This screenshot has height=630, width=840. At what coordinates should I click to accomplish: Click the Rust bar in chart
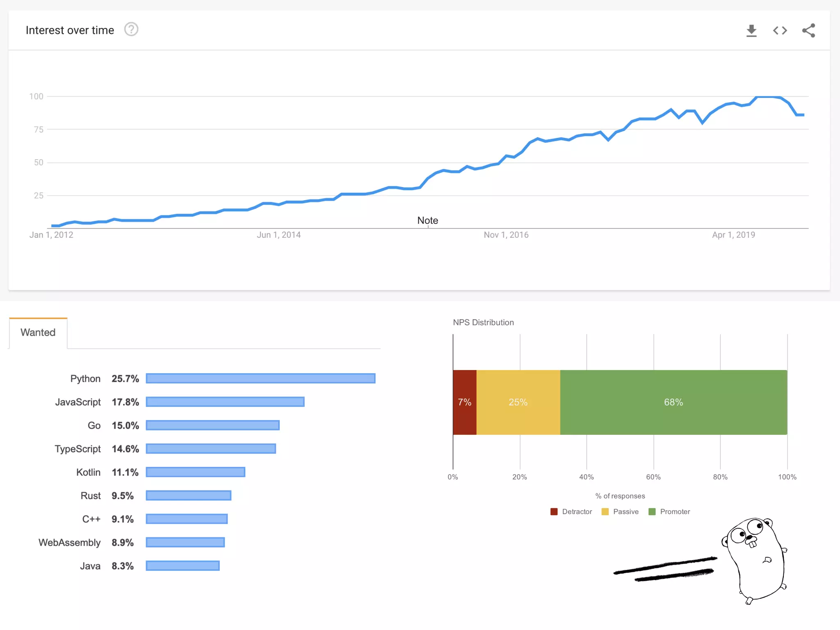click(189, 495)
